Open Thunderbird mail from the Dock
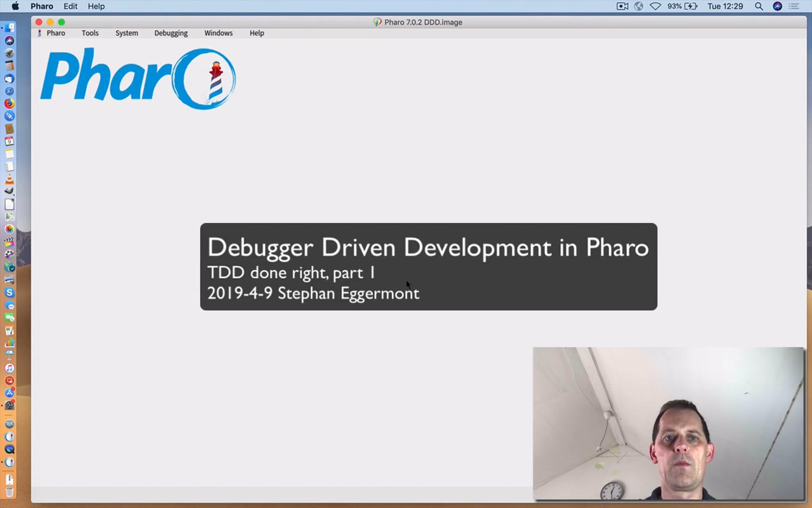This screenshot has height=508, width=812. point(9,79)
